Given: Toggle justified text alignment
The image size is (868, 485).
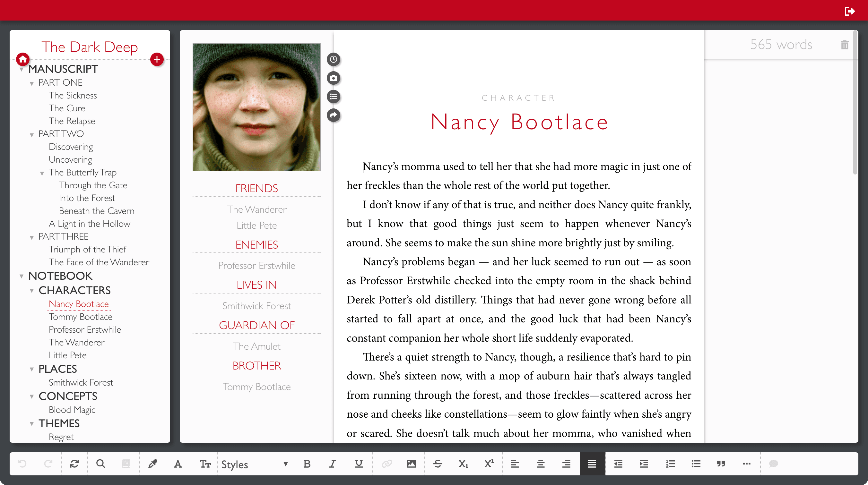Looking at the screenshot, I should coord(592,464).
